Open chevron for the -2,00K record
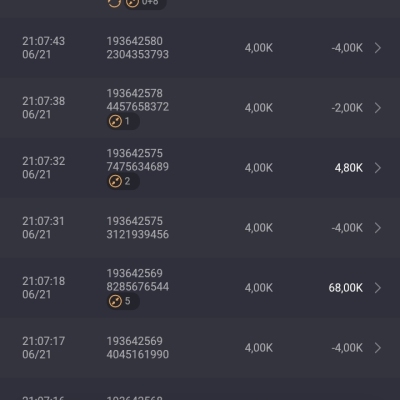The image size is (400, 400). coord(378,108)
